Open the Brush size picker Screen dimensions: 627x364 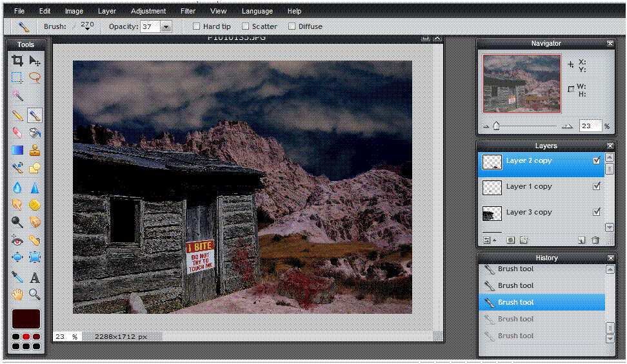(x=86, y=26)
